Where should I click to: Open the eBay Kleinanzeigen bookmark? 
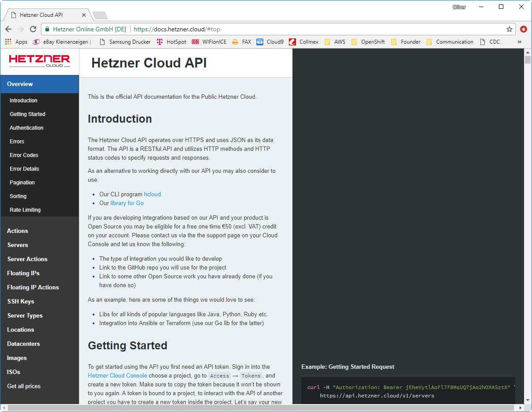(x=62, y=42)
